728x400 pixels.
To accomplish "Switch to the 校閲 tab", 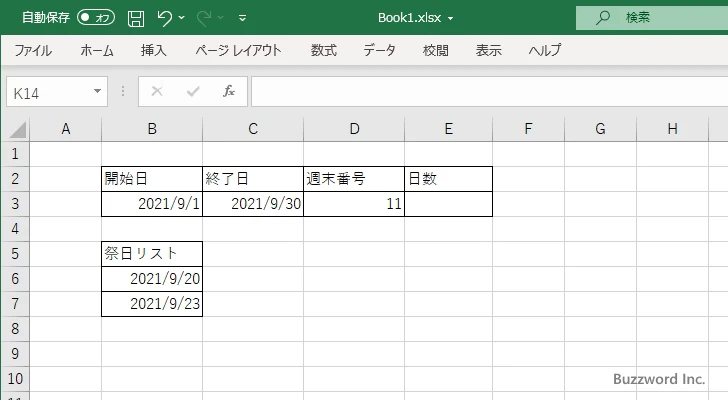I will tap(436, 50).
